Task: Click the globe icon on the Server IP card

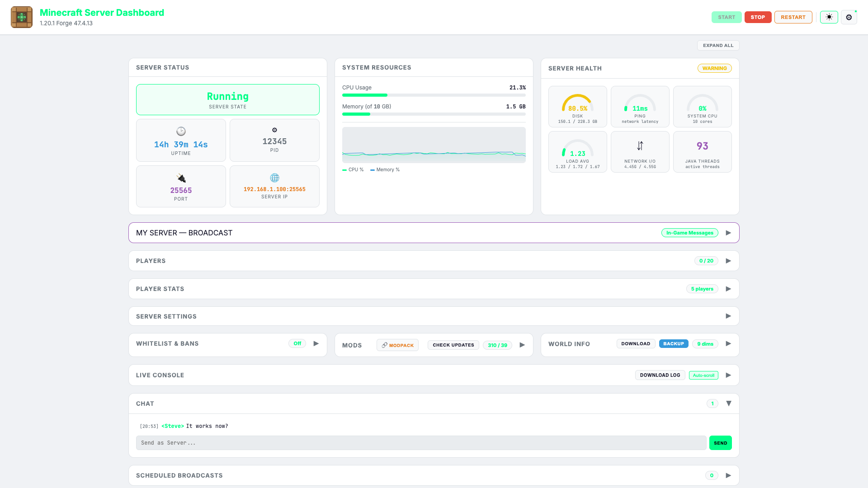Action: pos(274,178)
